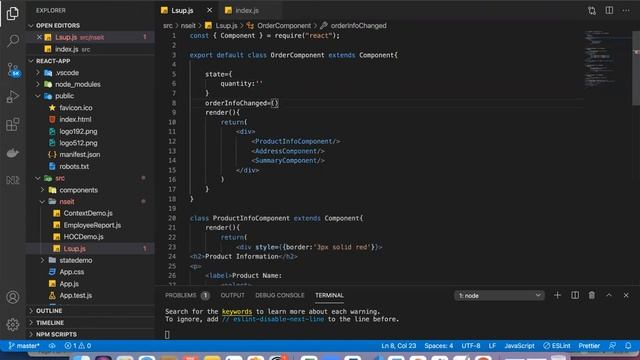This screenshot has width=640, height=360.
Task: Click inside the terminal prompt area
Action: point(167,335)
